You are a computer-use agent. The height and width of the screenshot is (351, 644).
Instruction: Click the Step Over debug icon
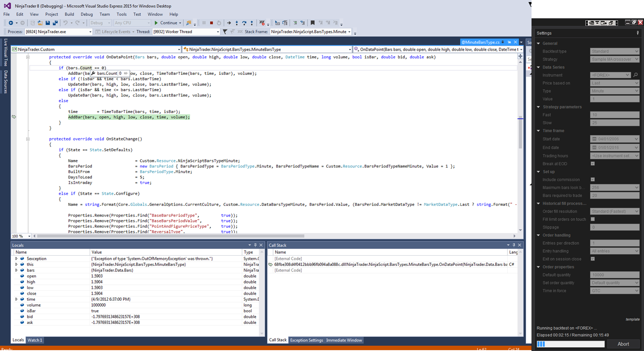(x=244, y=23)
